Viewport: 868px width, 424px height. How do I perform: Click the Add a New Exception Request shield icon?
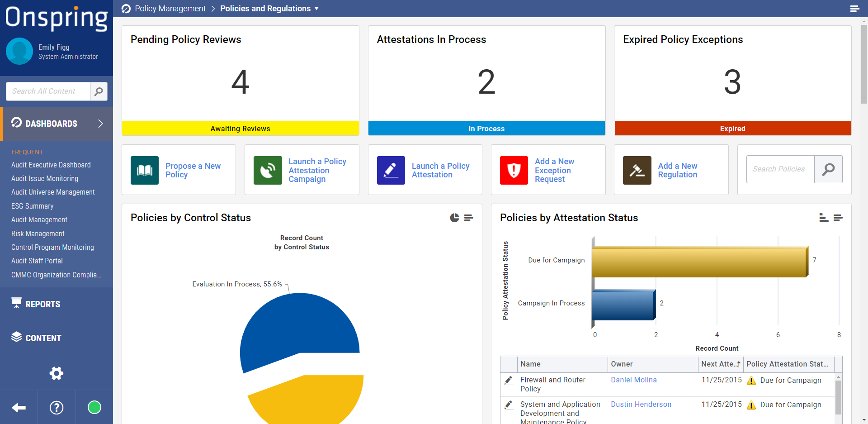tap(514, 170)
